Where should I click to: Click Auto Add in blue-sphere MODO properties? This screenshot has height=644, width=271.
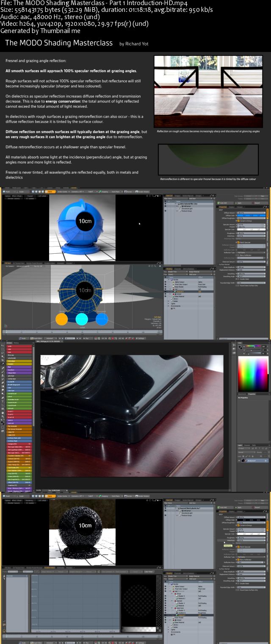224,203
